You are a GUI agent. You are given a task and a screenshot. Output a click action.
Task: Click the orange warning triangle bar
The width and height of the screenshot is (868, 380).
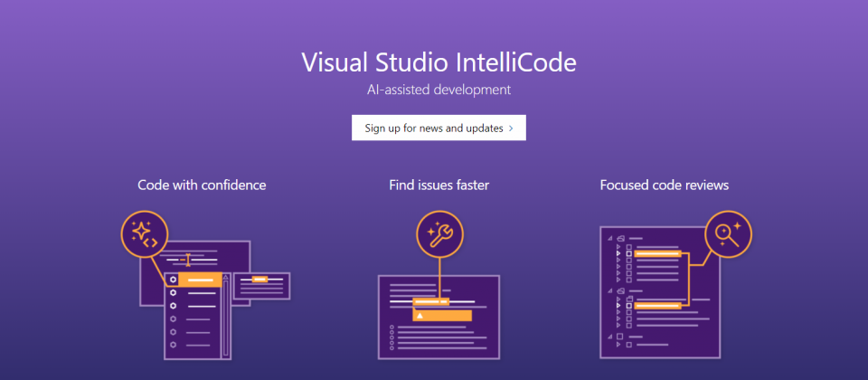442,315
